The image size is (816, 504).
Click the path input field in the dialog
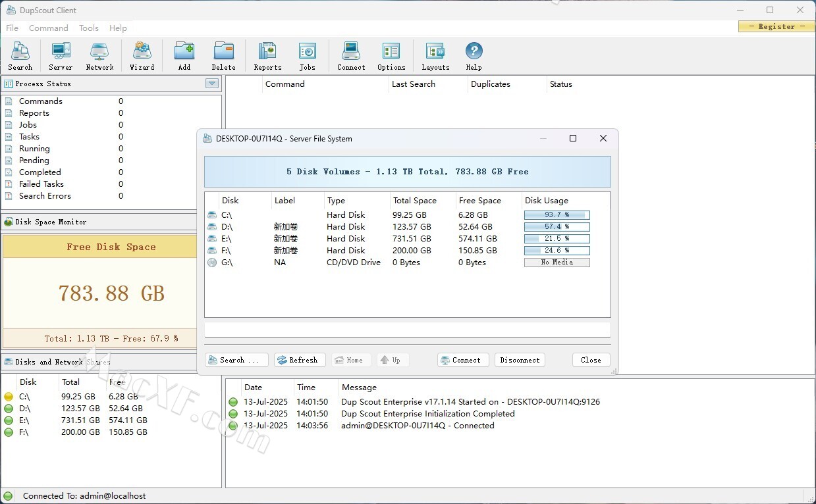click(407, 330)
